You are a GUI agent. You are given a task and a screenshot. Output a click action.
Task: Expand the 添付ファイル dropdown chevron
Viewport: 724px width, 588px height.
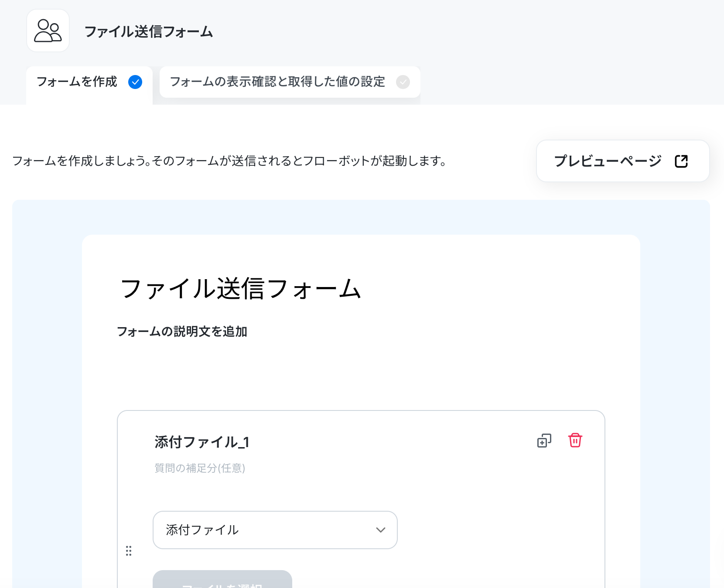click(x=381, y=530)
